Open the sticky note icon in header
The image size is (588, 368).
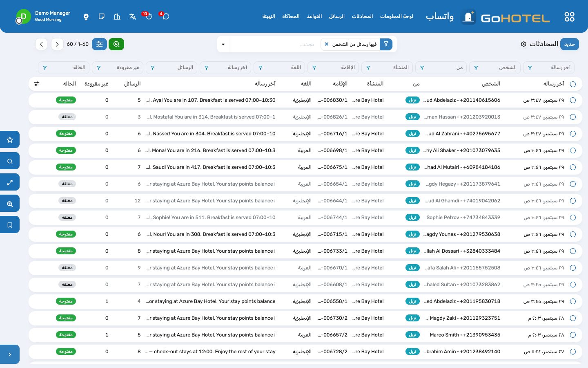pyautogui.click(x=102, y=17)
